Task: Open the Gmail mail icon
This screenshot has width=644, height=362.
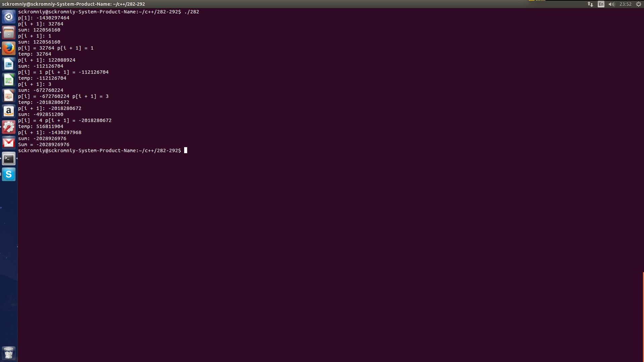Action: tap(9, 143)
